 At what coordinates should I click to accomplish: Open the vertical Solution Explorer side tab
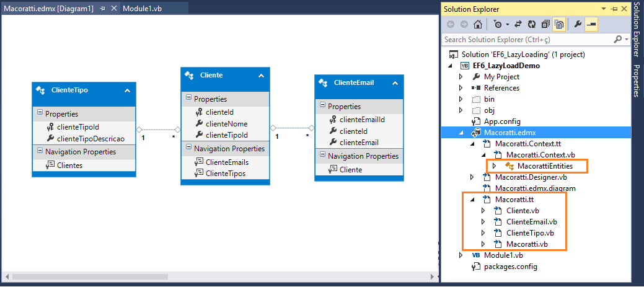pos(636,31)
